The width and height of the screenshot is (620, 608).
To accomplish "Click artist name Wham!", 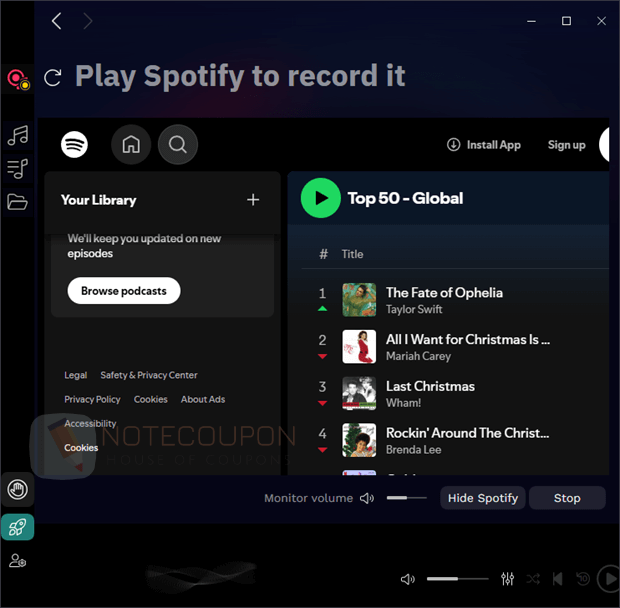I will [403, 403].
